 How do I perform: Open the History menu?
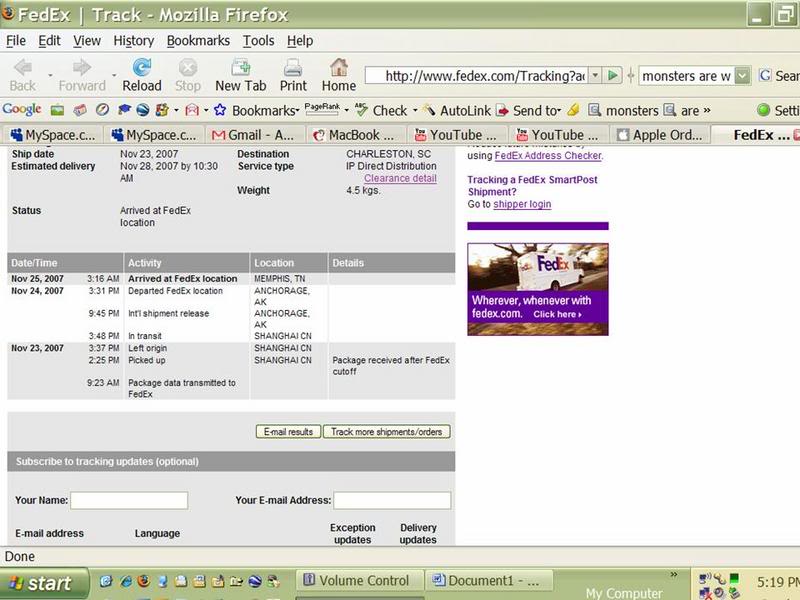coord(134,41)
